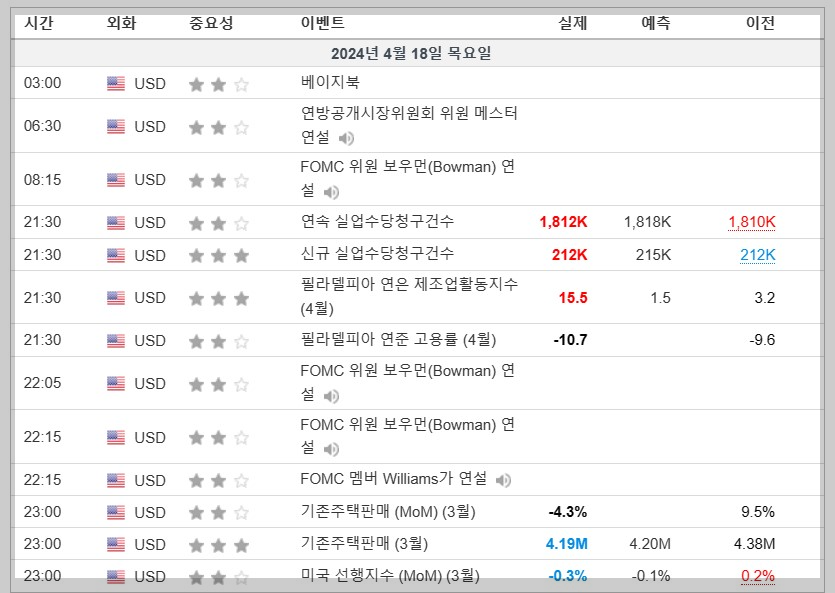Click the time 22:05 in the Bowman row
The image size is (835, 593).
(x=43, y=383)
